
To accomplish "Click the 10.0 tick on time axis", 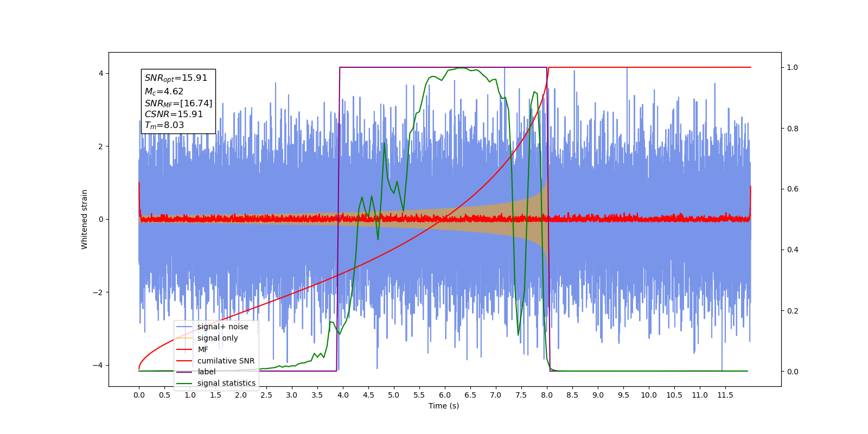I will [649, 395].
